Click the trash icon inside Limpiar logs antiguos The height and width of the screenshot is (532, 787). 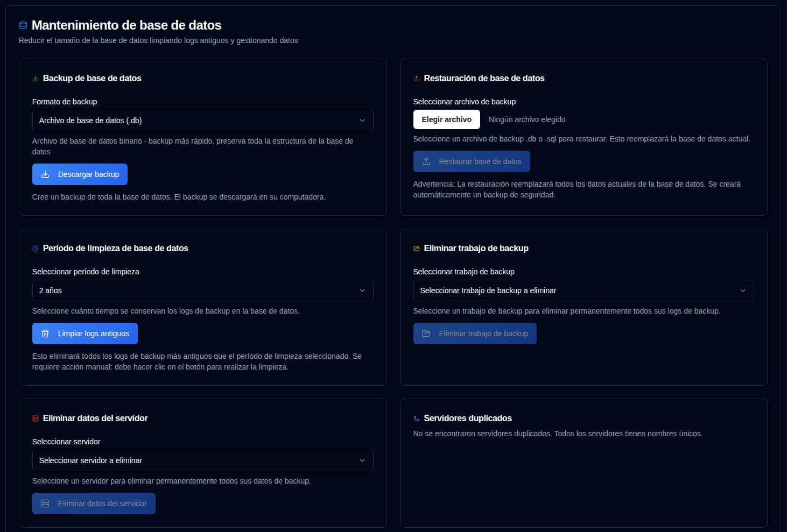coord(46,334)
